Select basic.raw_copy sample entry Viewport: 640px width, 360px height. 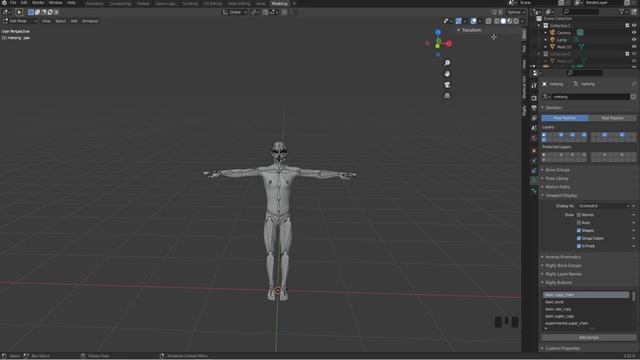[x=586, y=309]
